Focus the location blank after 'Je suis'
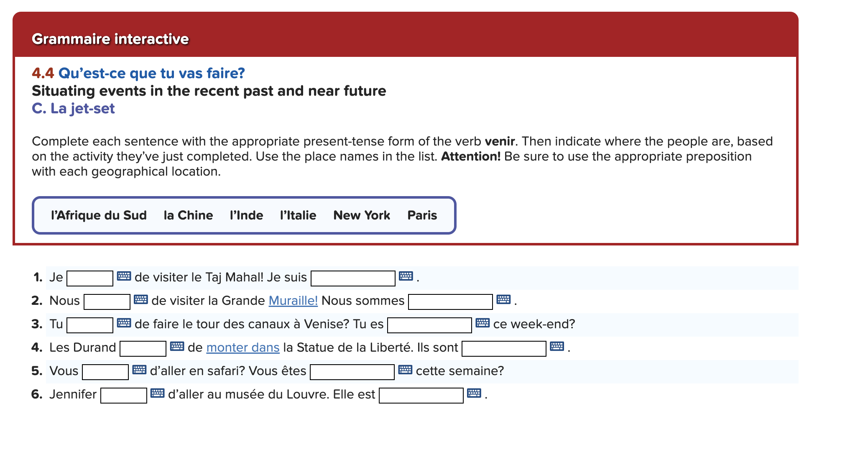 (x=353, y=278)
